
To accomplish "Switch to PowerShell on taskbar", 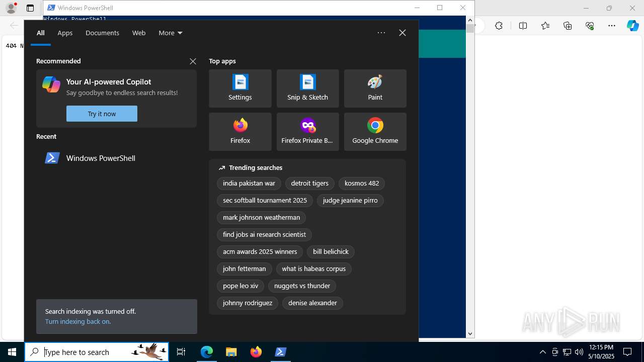I will coord(281,352).
